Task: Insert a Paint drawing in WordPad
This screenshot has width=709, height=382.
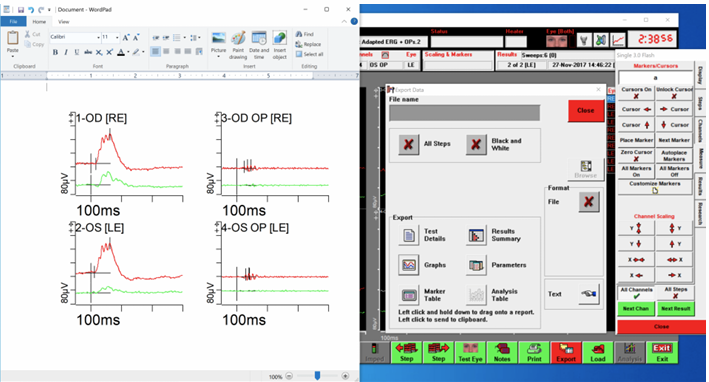Action: (238, 45)
